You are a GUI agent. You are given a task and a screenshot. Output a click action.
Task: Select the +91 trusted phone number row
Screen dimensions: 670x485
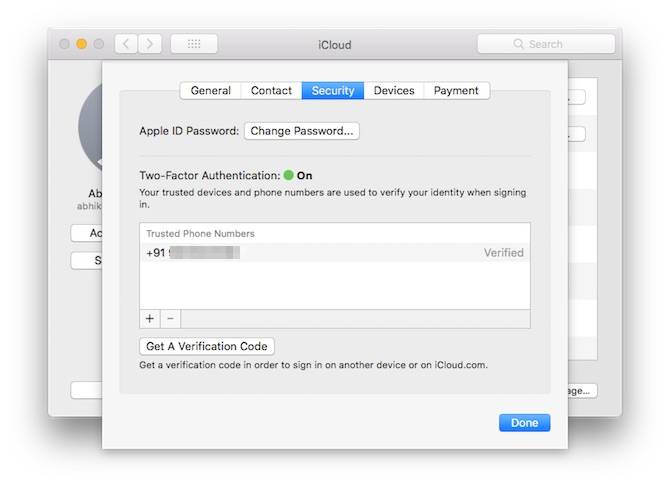point(335,253)
